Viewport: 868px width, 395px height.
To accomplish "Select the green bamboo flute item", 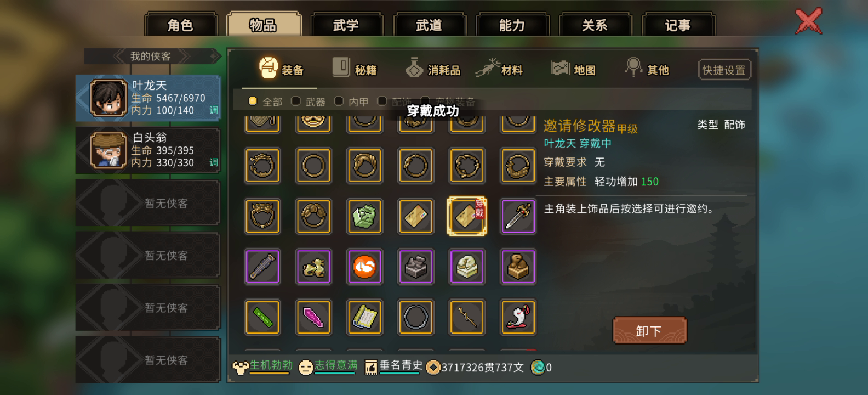I will click(x=262, y=317).
